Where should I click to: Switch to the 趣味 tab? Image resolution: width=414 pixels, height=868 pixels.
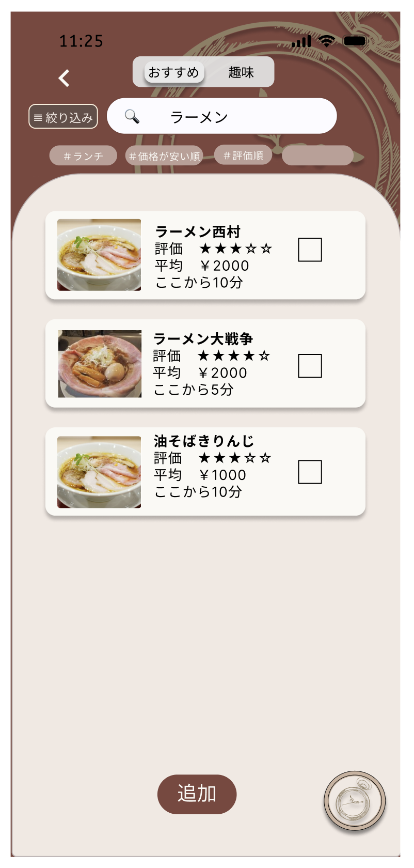[241, 72]
